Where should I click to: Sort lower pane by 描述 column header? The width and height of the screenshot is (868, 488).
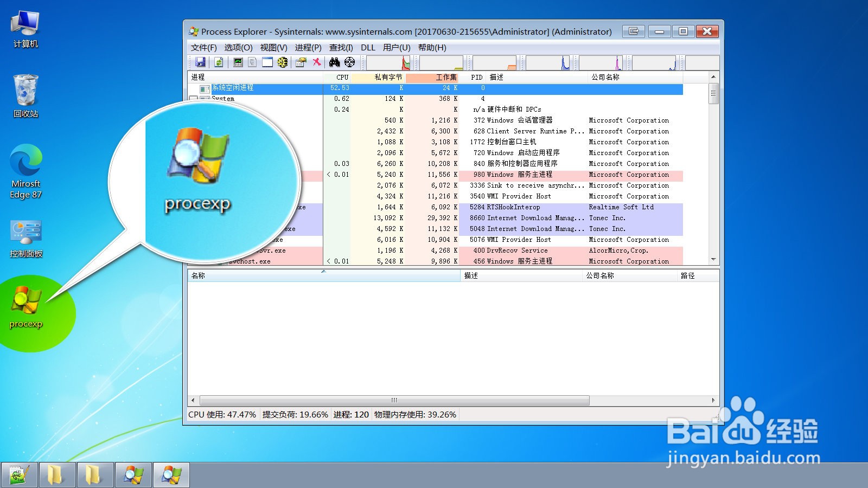pyautogui.click(x=521, y=275)
